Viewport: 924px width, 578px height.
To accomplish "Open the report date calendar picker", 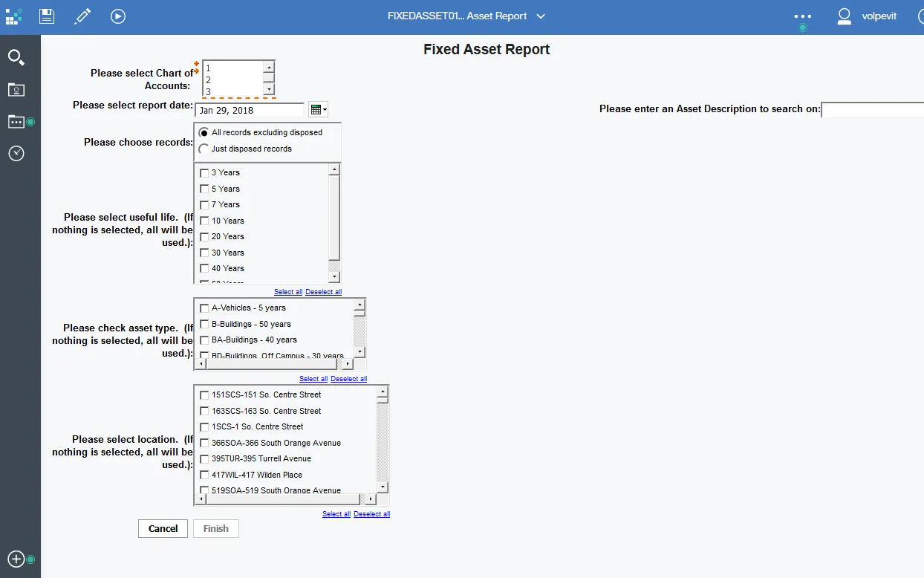I will point(318,110).
